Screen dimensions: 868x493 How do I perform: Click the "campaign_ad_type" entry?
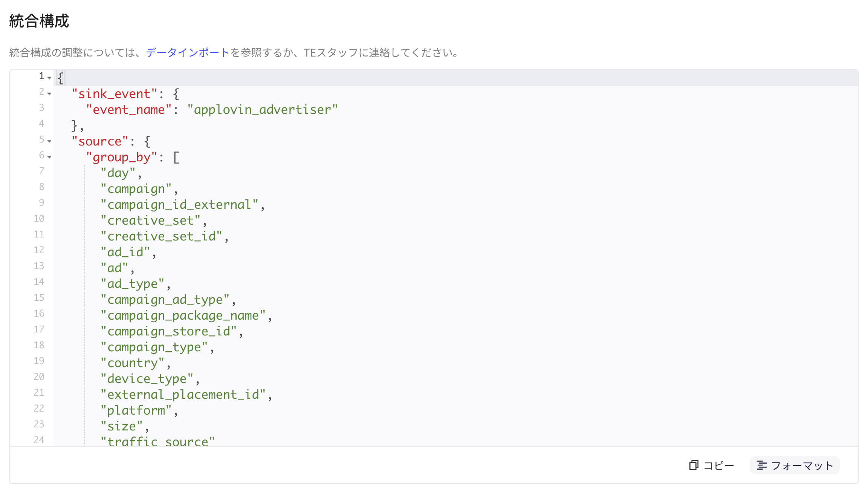click(x=165, y=300)
